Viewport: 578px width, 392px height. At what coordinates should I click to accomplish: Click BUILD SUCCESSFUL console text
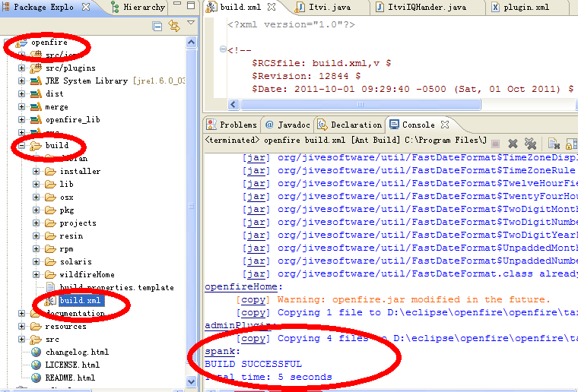coord(253,365)
